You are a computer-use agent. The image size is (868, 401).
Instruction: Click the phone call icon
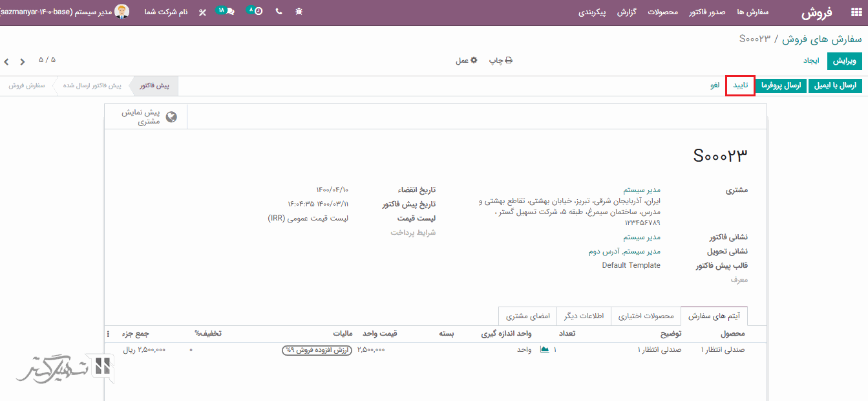(279, 12)
